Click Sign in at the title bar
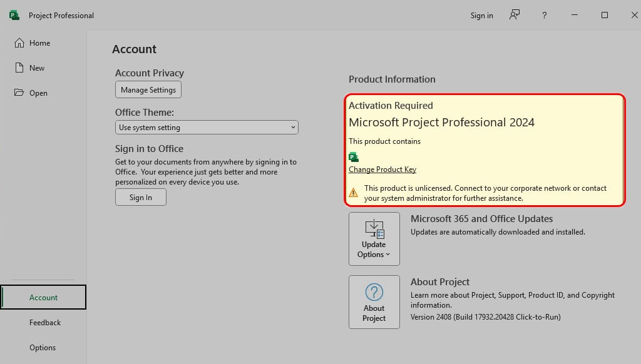This screenshot has height=364, width=641. point(481,16)
